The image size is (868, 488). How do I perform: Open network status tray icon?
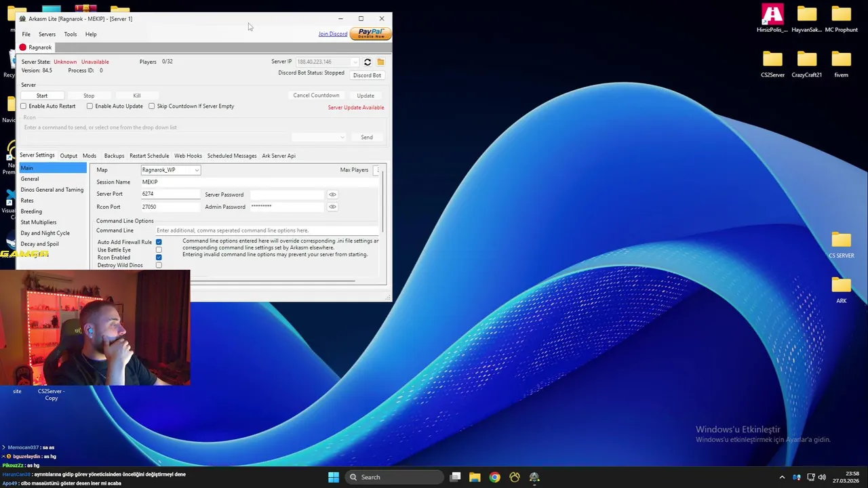tap(811, 477)
